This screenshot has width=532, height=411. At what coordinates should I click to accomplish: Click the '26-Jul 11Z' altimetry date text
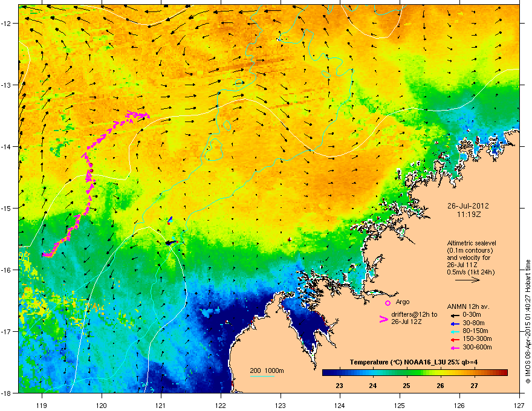click(462, 265)
